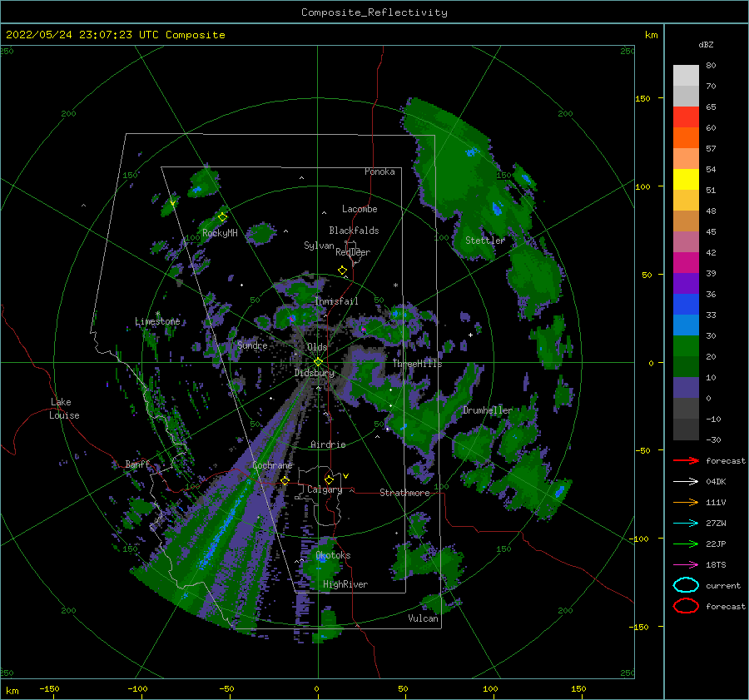Click the red 65-60 dBZ color swatch

click(x=686, y=117)
